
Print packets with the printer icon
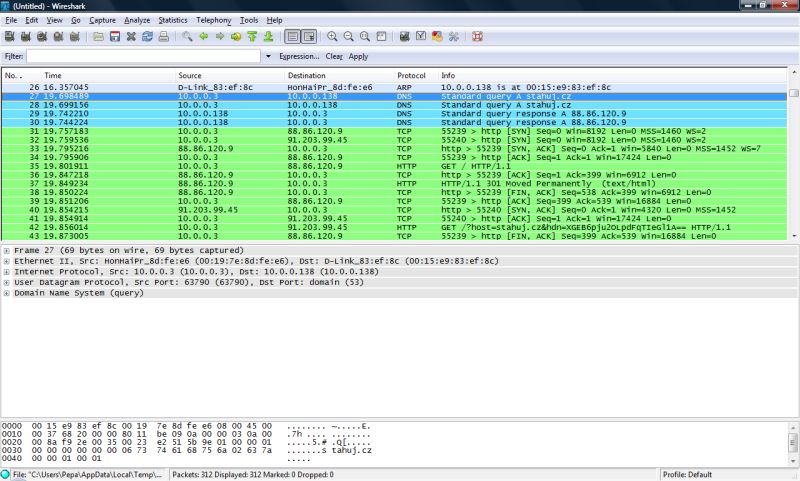tap(164, 36)
